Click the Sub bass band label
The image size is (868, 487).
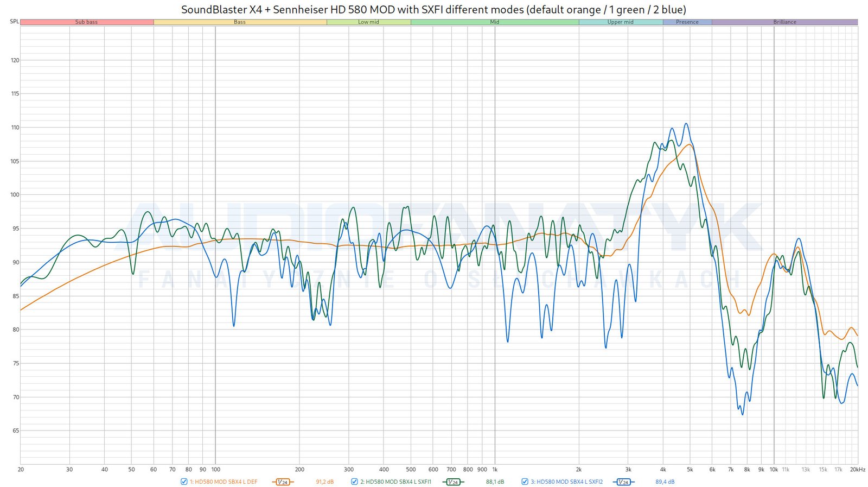tap(87, 22)
